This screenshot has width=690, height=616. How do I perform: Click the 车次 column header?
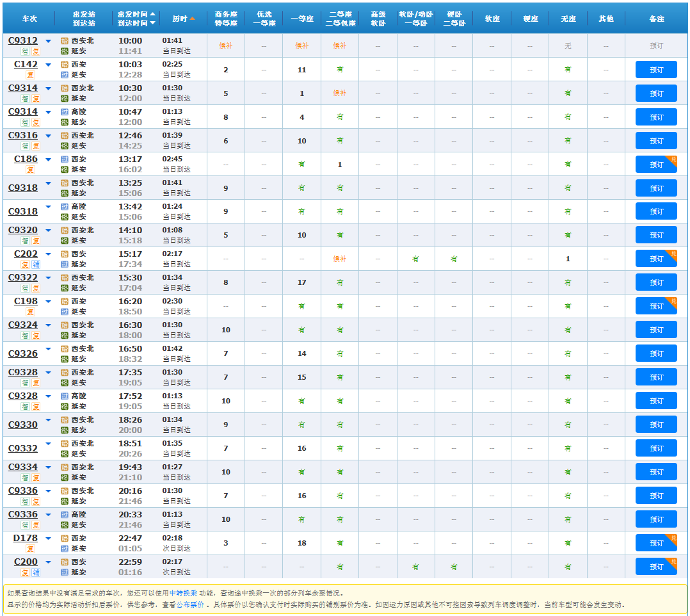coord(29,19)
